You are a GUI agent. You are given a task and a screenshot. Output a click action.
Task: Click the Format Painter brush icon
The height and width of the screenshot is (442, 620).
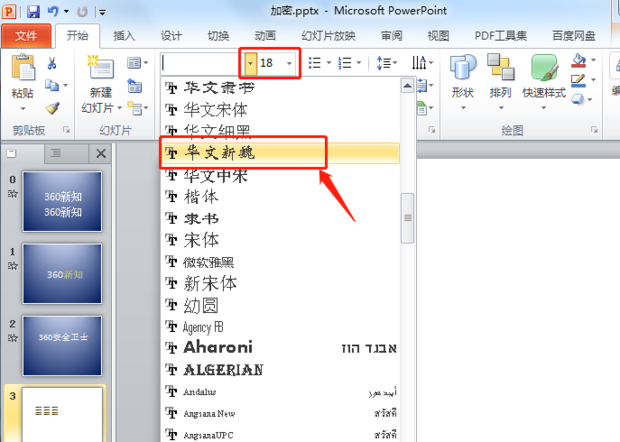pyautogui.click(x=52, y=108)
